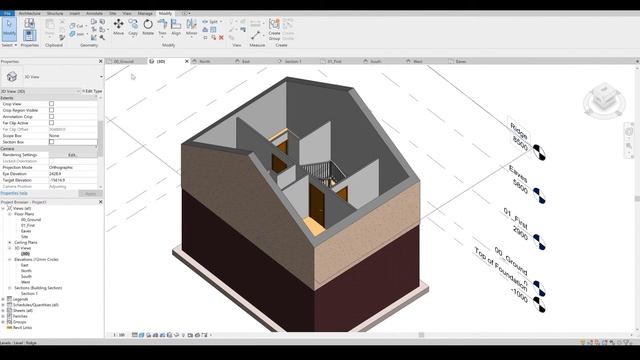Check the Annotation Crop box
The height and width of the screenshot is (360, 640).
coord(51,116)
